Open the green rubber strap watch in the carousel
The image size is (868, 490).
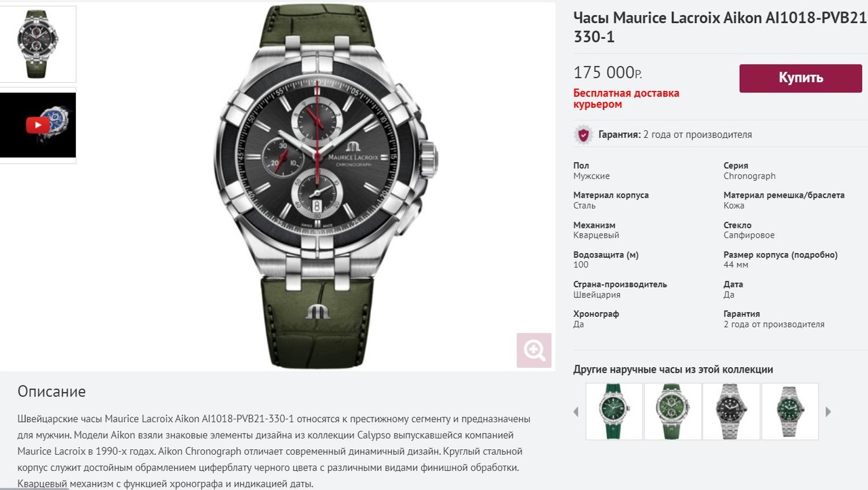coord(614,411)
